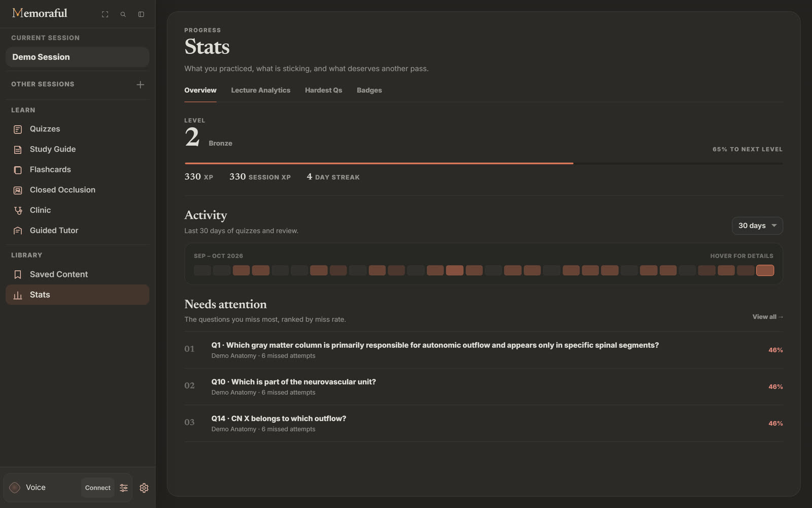812x508 pixels.
Task: Open the Demo Session entry
Action: coord(77,57)
